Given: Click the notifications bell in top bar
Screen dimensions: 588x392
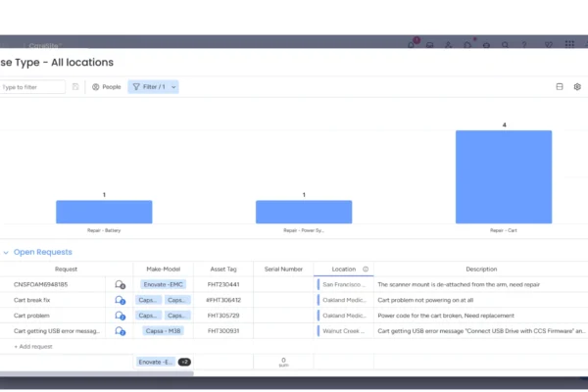Looking at the screenshot, I should pos(413,45).
